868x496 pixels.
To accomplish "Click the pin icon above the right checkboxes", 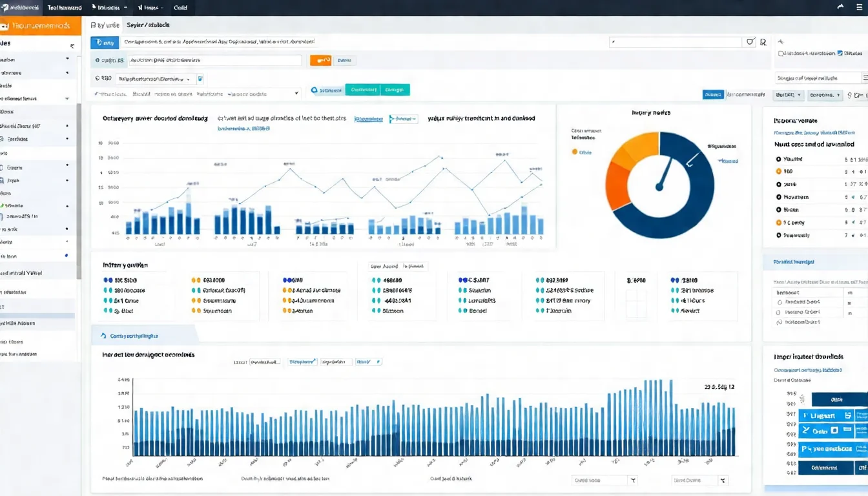I will coord(781,41).
